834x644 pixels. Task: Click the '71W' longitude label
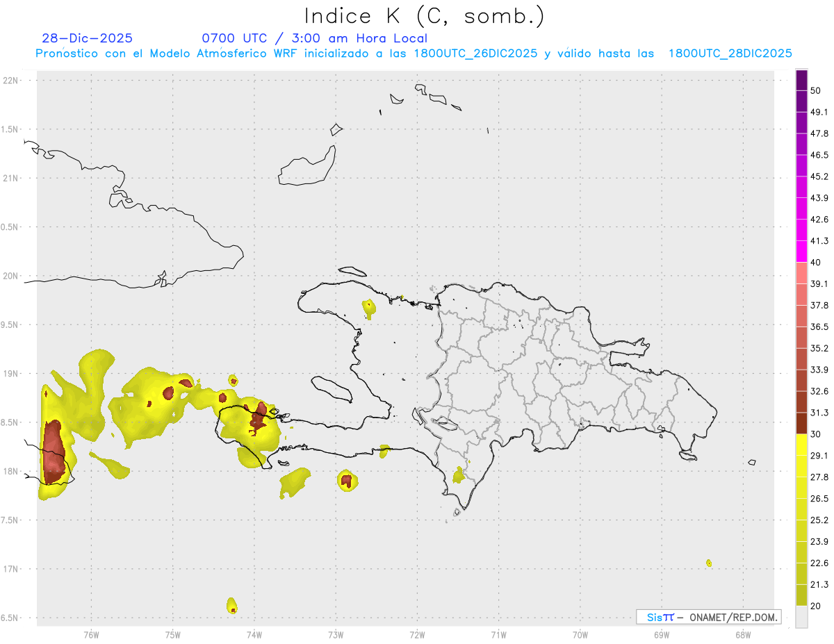498,635
